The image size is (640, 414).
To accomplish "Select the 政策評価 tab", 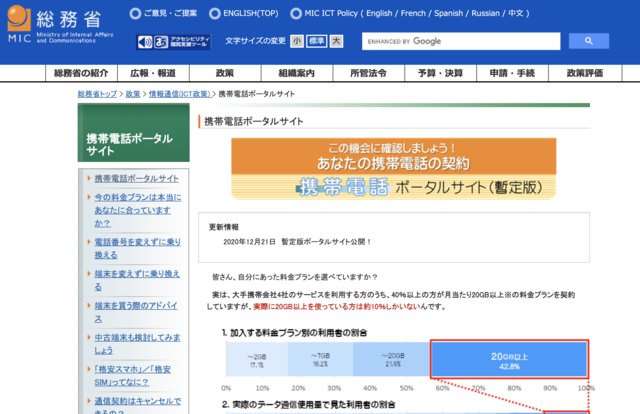I will 585,74.
